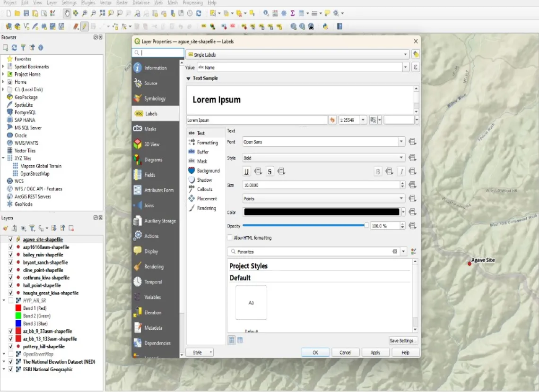This screenshot has width=539, height=392.
Task: Click the strikethrough text style icon
Action: coord(269,171)
